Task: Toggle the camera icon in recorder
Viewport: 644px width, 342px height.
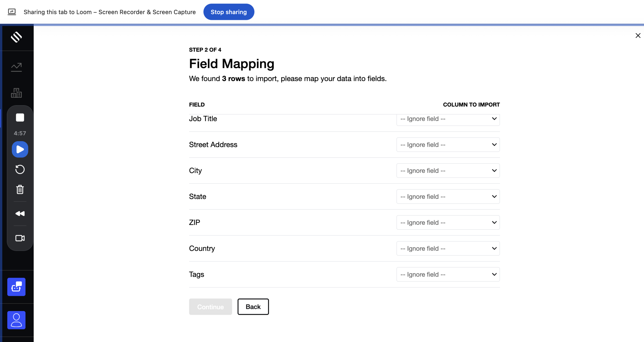Action: pos(20,238)
